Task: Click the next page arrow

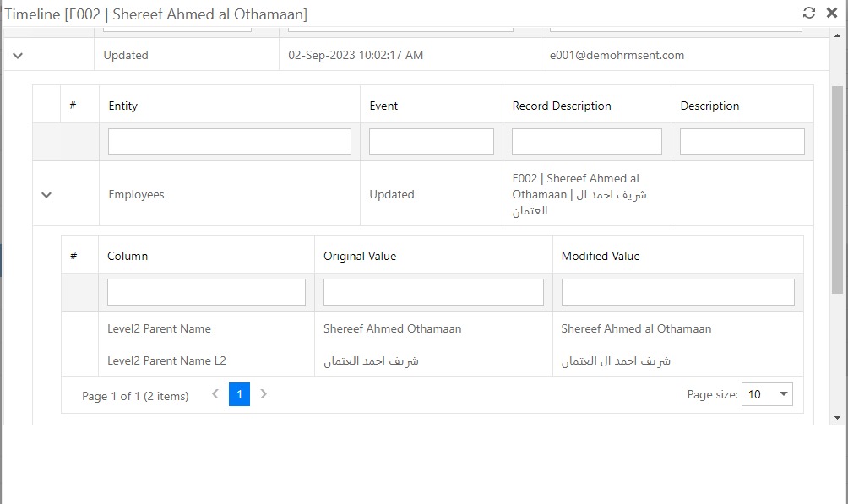Action: tap(264, 393)
